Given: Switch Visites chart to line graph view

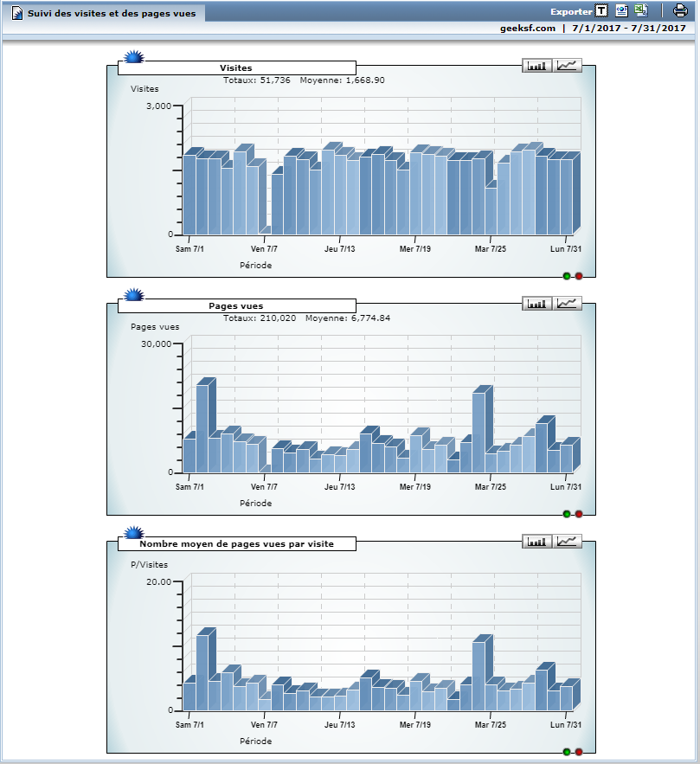Looking at the screenshot, I should coord(567,65).
